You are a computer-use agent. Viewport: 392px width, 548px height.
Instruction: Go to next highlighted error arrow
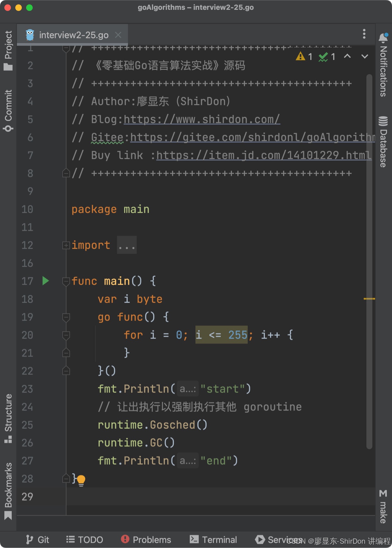364,56
